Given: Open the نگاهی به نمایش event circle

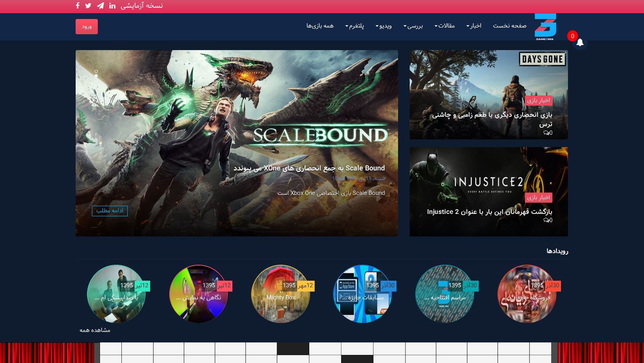Looking at the screenshot, I should click(x=198, y=294).
